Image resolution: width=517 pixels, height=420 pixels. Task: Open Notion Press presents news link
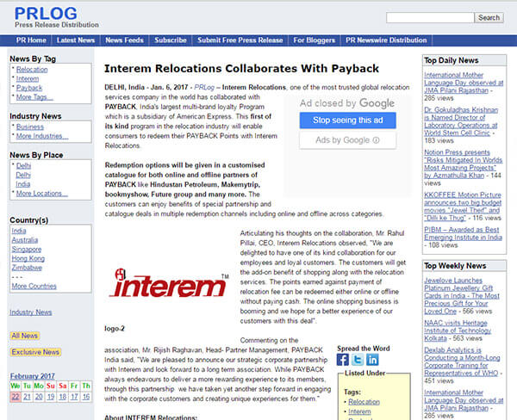[464, 164]
